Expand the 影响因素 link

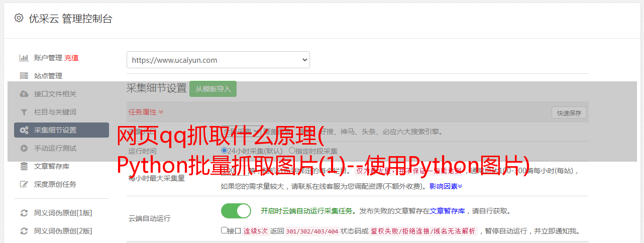(x=446, y=186)
